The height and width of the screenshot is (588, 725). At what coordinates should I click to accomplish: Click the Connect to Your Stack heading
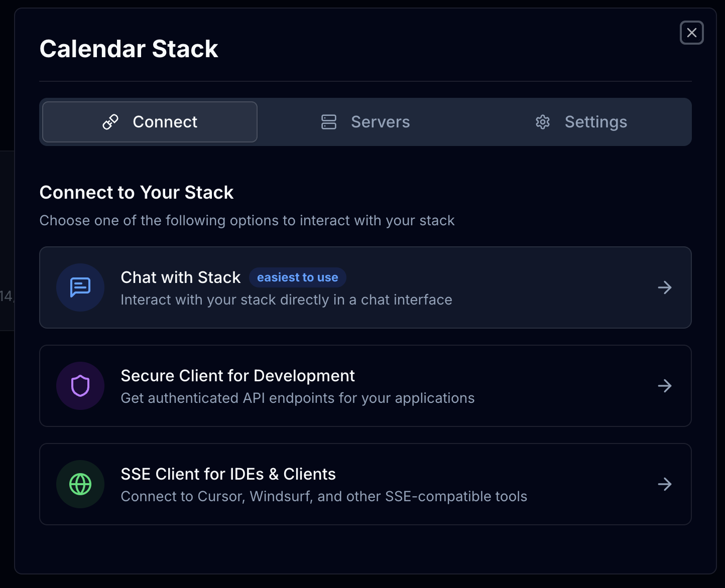(x=137, y=192)
